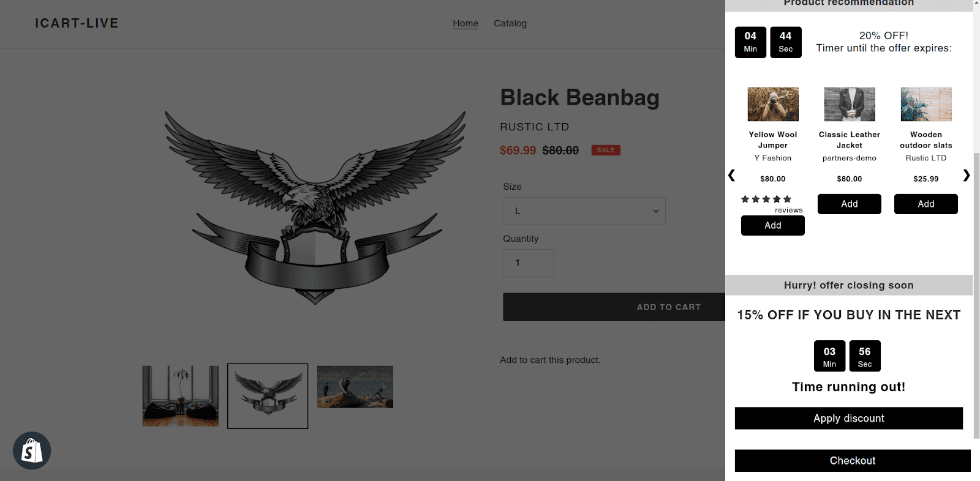This screenshot has width=980, height=481.
Task: Click the five-star rating under Yellow Wool Jumper
Action: [766, 199]
